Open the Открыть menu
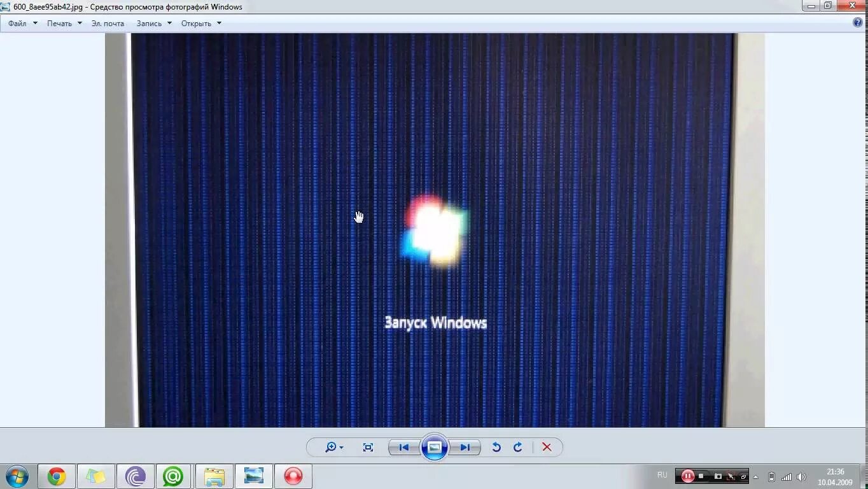 pyautogui.click(x=201, y=24)
